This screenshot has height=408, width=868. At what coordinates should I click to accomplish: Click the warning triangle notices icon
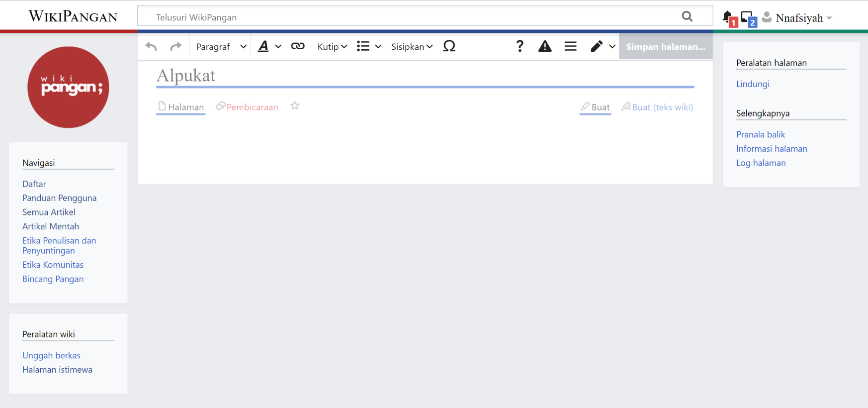tap(545, 46)
